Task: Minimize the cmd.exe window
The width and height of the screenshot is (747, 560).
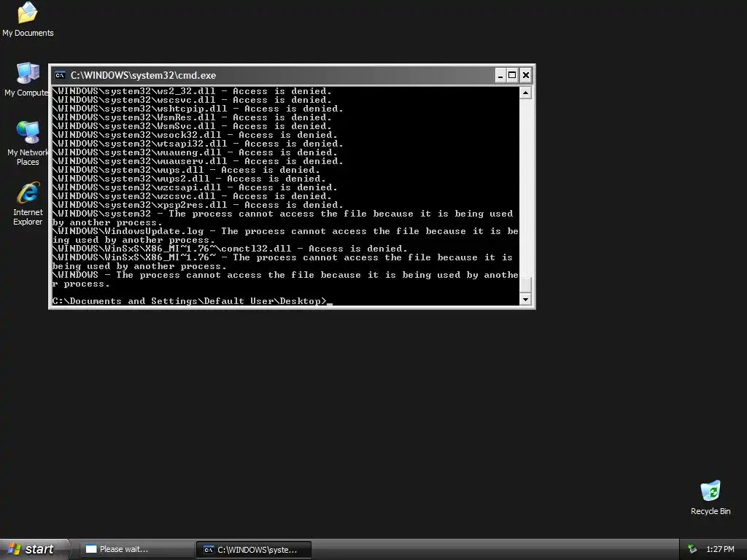Action: [500, 75]
